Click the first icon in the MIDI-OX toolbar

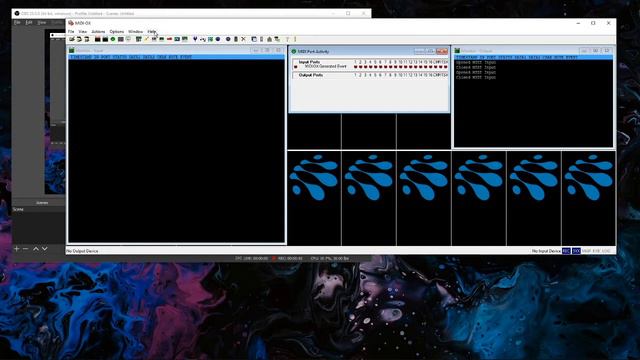[72, 39]
